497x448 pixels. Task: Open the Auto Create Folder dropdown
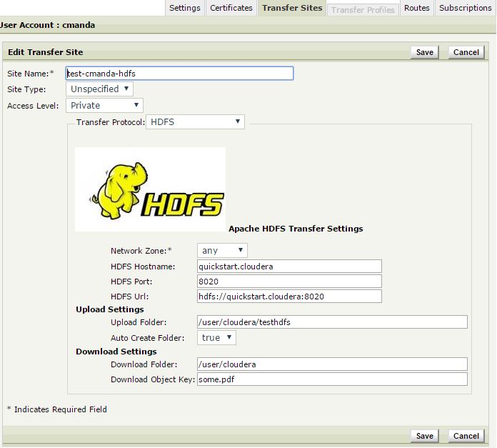(x=216, y=338)
